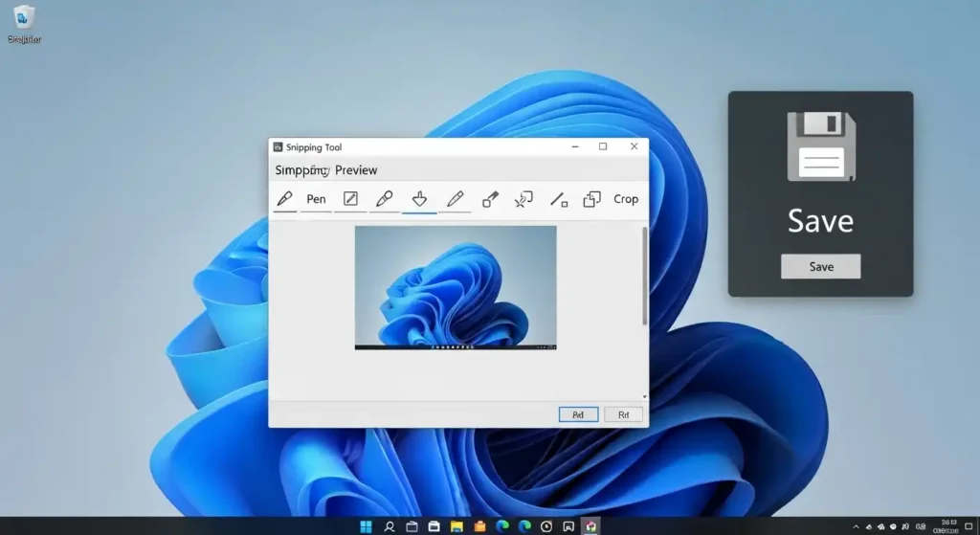The width and height of the screenshot is (980, 535).
Task: Pick the highlighter marker tool
Action: tap(384, 199)
